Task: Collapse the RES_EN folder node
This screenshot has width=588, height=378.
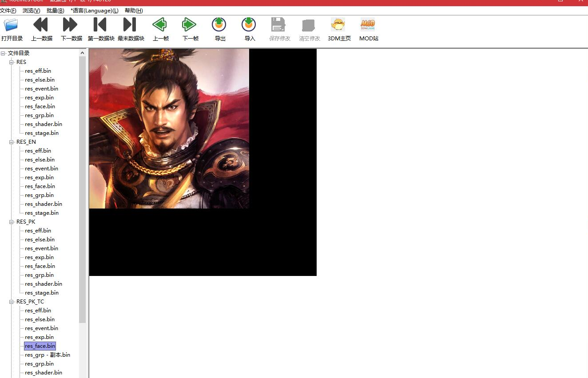Action: click(x=12, y=142)
